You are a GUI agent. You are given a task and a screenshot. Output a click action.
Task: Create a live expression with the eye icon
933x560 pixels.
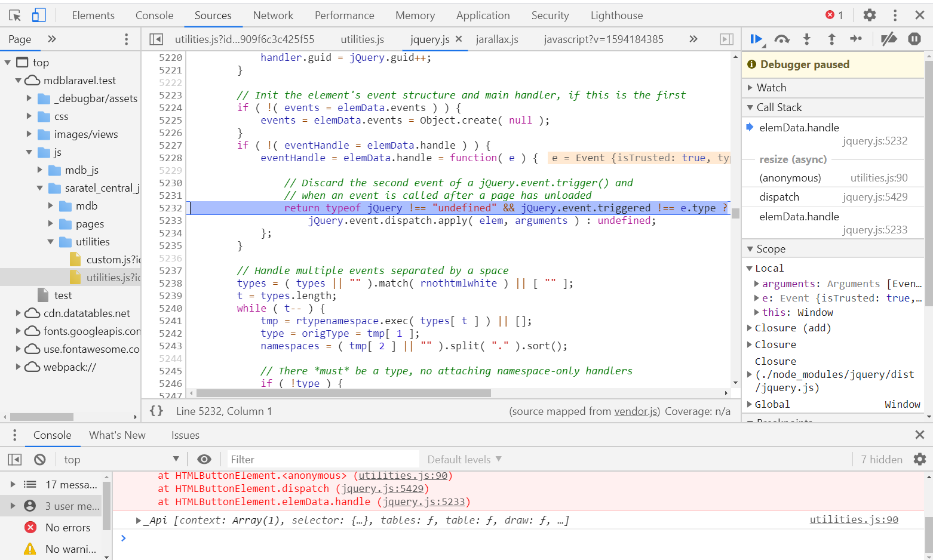click(x=204, y=459)
